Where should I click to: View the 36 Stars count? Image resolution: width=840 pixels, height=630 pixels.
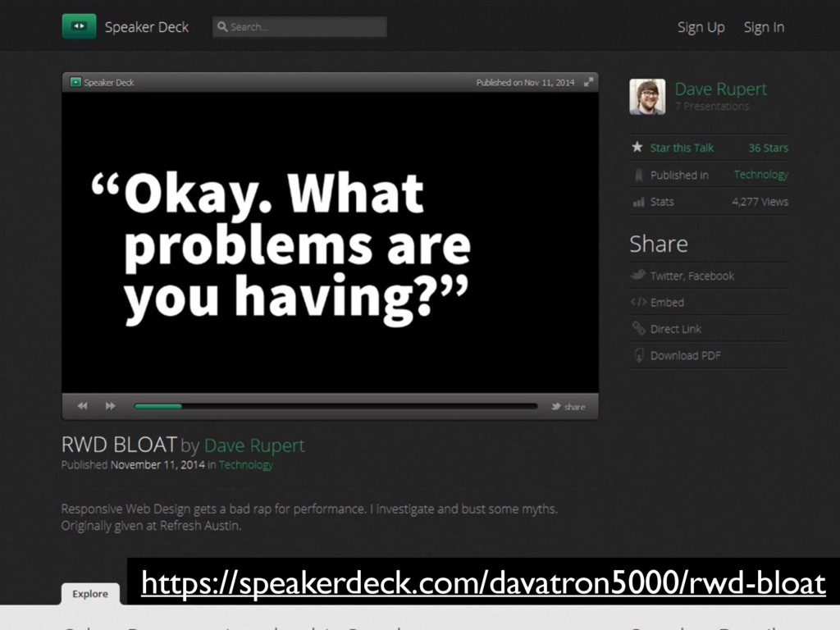[768, 148]
